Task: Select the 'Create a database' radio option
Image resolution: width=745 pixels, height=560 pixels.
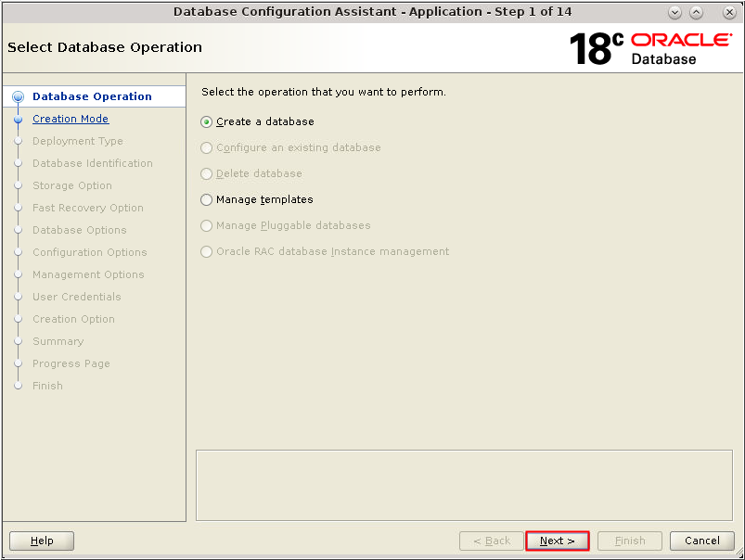Action: pyautogui.click(x=257, y=121)
